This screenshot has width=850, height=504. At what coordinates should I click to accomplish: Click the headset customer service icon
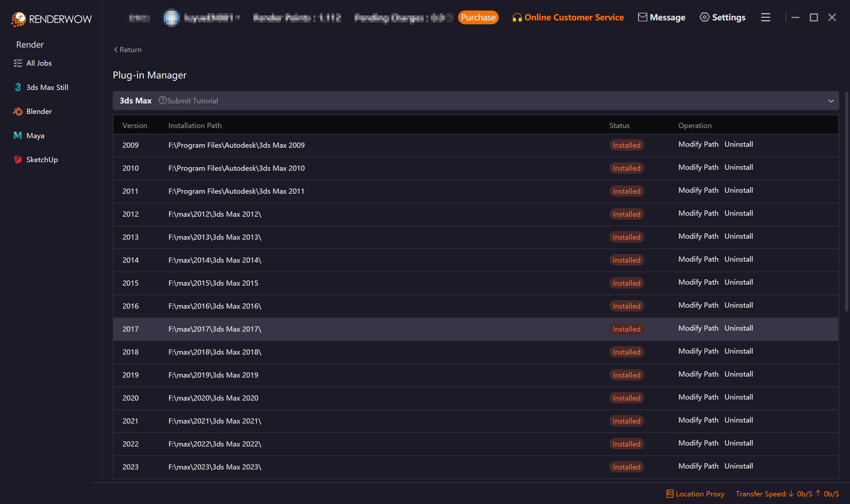517,17
